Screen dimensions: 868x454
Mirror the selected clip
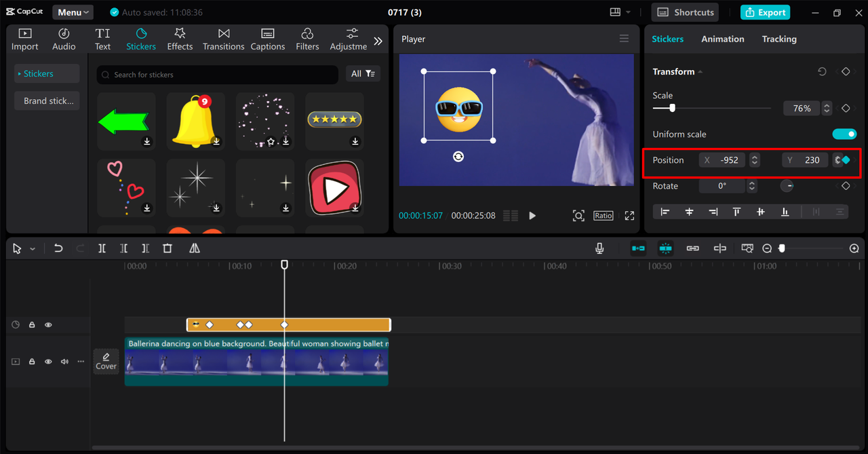tap(195, 248)
